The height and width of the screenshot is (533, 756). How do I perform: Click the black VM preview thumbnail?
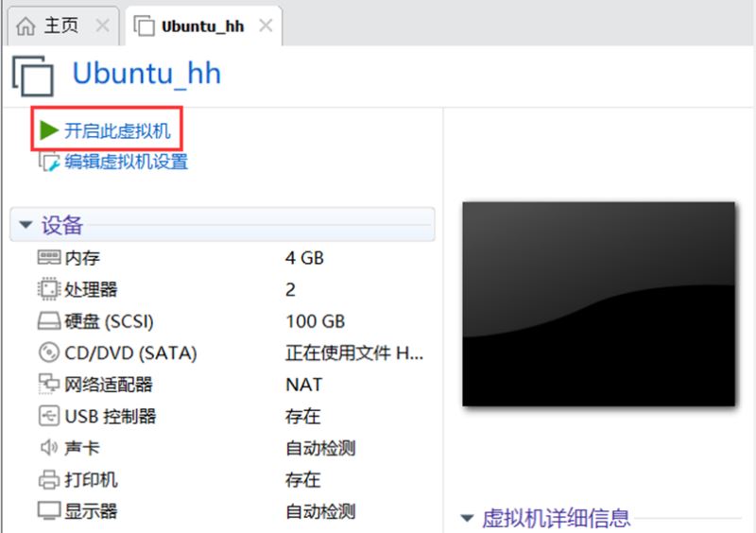point(599,304)
